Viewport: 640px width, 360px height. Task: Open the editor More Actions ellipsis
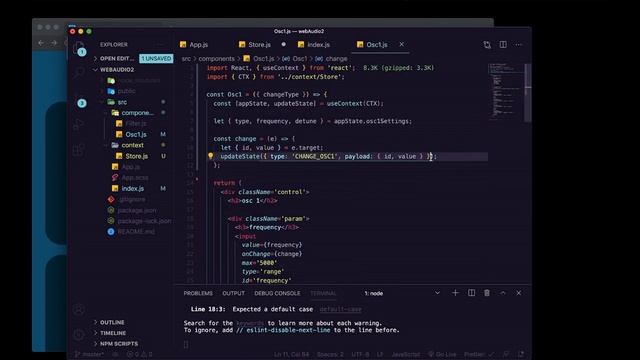click(519, 44)
